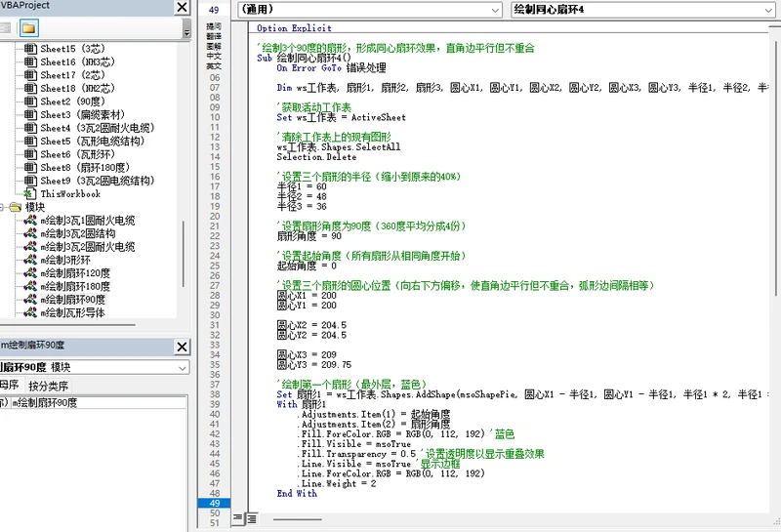Click the 翻译 add-in button

pos(214,36)
